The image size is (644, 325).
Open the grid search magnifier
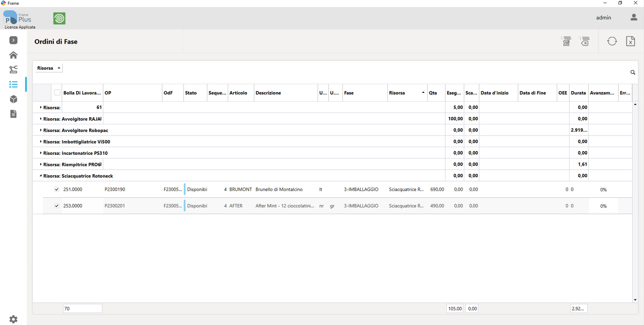click(632, 72)
